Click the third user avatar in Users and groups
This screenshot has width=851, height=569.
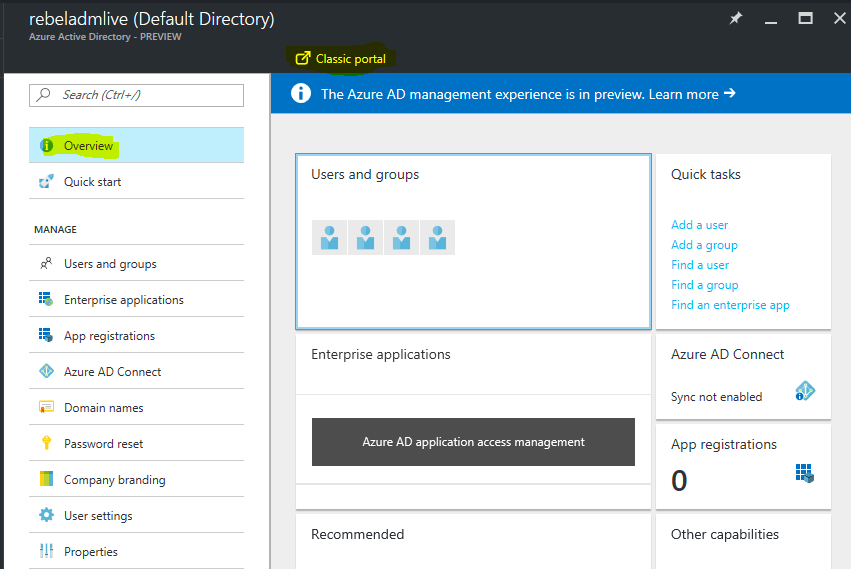tap(401, 238)
